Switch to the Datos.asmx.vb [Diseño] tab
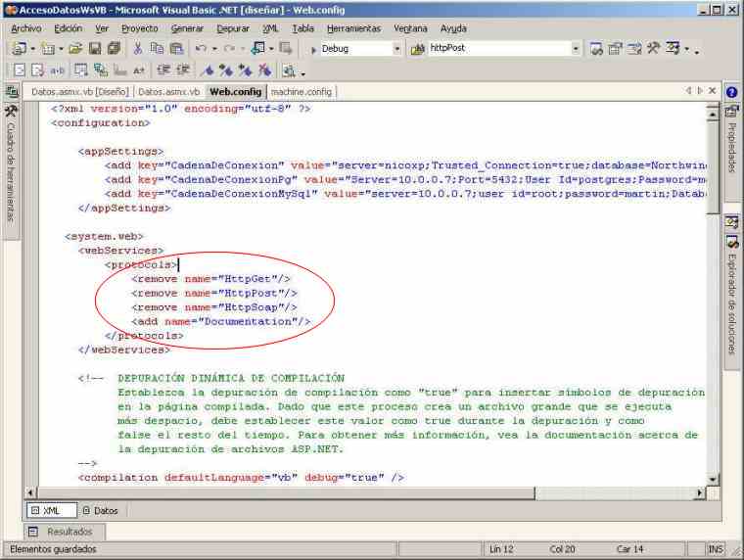The height and width of the screenshot is (560, 744). click(x=79, y=92)
